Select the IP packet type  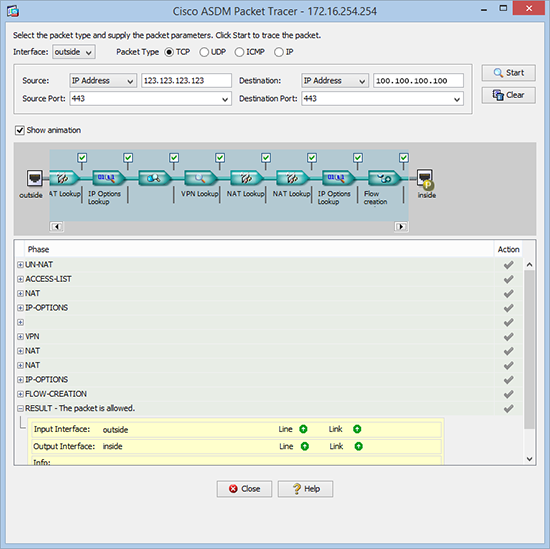tap(279, 52)
